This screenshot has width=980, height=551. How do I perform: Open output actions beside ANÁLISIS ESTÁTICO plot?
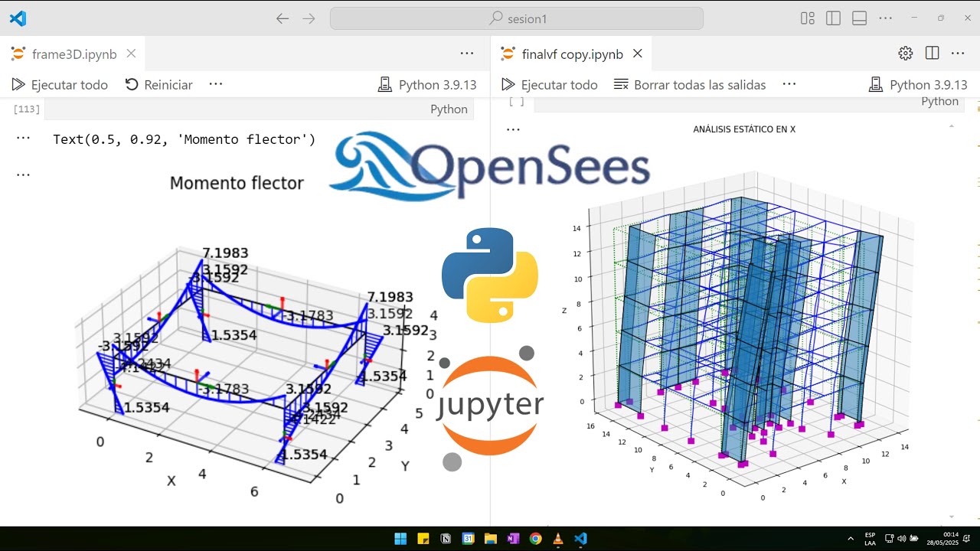[513, 129]
